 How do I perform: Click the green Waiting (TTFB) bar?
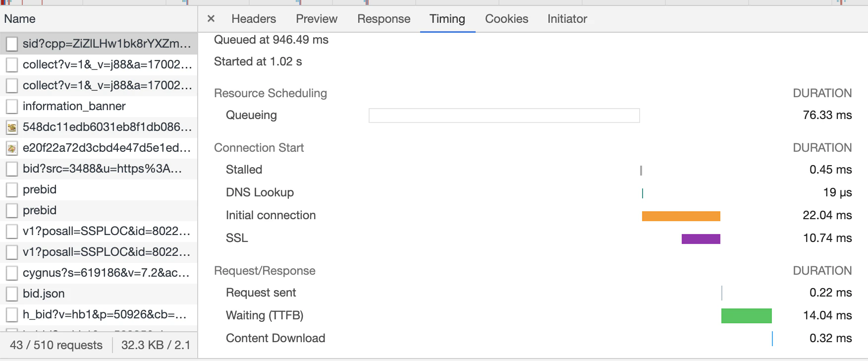point(747,316)
